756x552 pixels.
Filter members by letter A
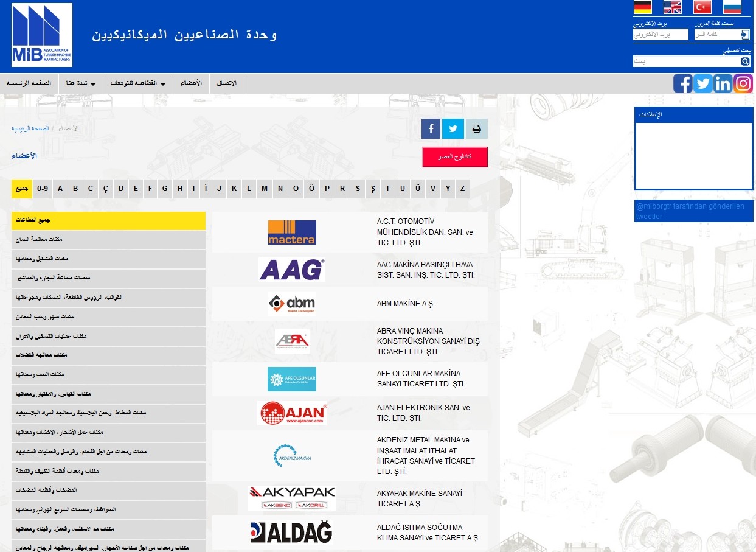[60, 189]
